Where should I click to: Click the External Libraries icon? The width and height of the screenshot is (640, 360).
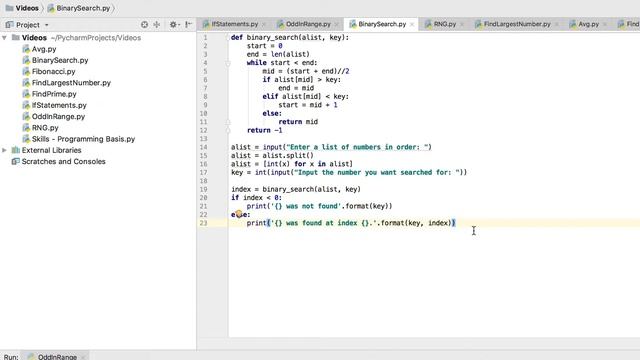[16, 150]
